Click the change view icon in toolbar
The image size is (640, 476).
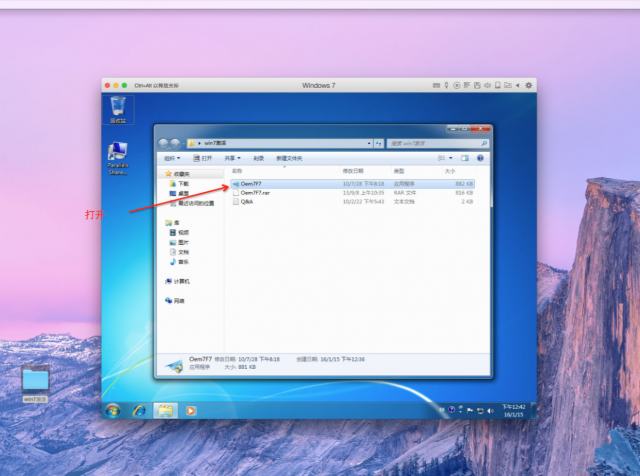[441, 158]
